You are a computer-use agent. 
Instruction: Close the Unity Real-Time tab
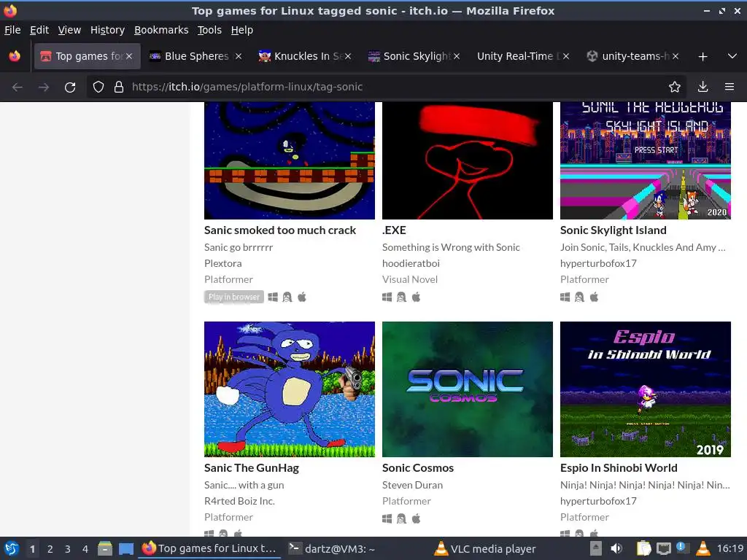[x=566, y=56]
